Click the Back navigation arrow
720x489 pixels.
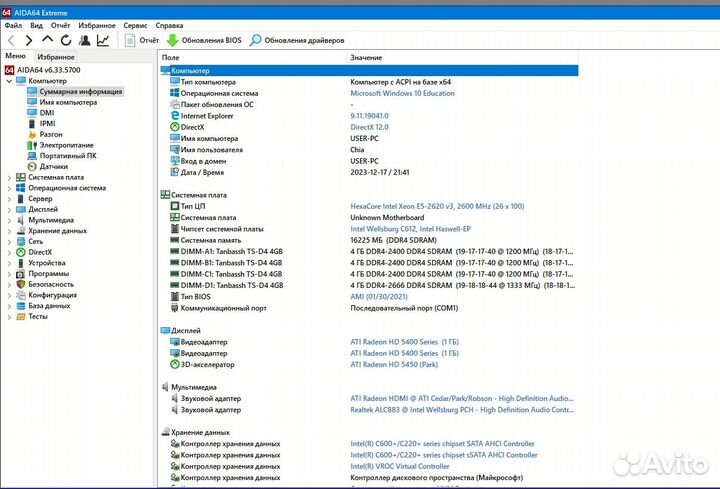point(12,40)
